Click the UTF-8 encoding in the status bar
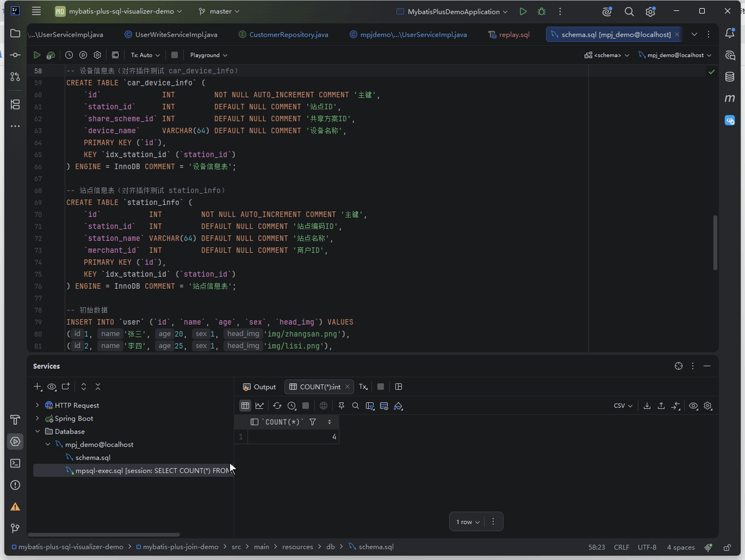This screenshot has height=560, width=745. [647, 547]
